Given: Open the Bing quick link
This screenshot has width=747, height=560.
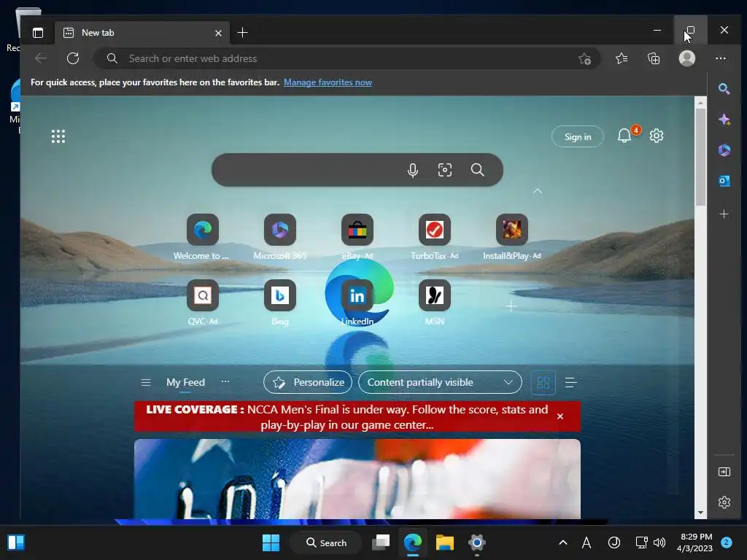Looking at the screenshot, I should tap(279, 303).
